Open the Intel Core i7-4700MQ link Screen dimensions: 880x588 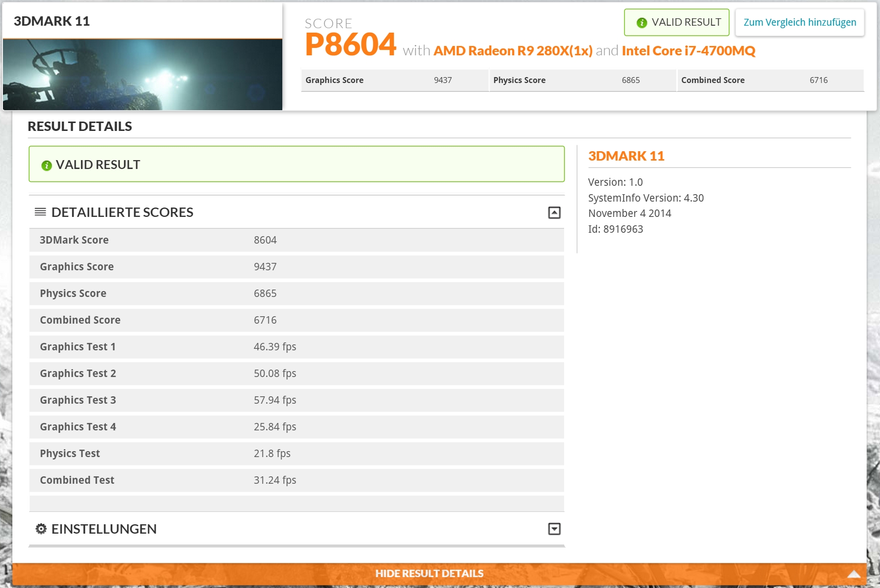coord(688,50)
